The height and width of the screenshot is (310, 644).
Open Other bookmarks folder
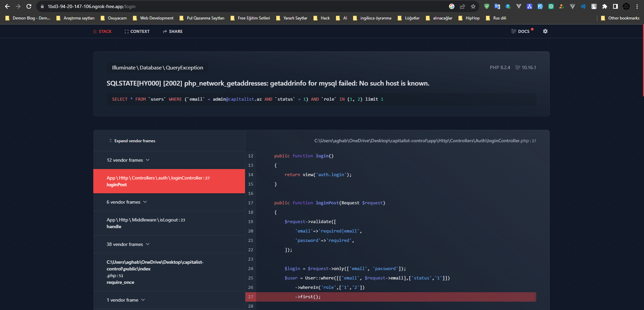620,18
